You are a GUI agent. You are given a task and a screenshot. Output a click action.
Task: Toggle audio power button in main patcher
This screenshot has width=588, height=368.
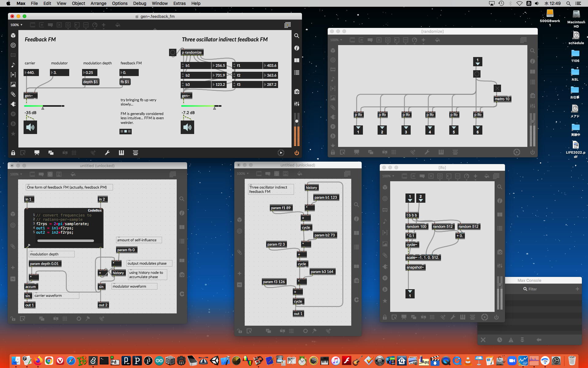(296, 153)
